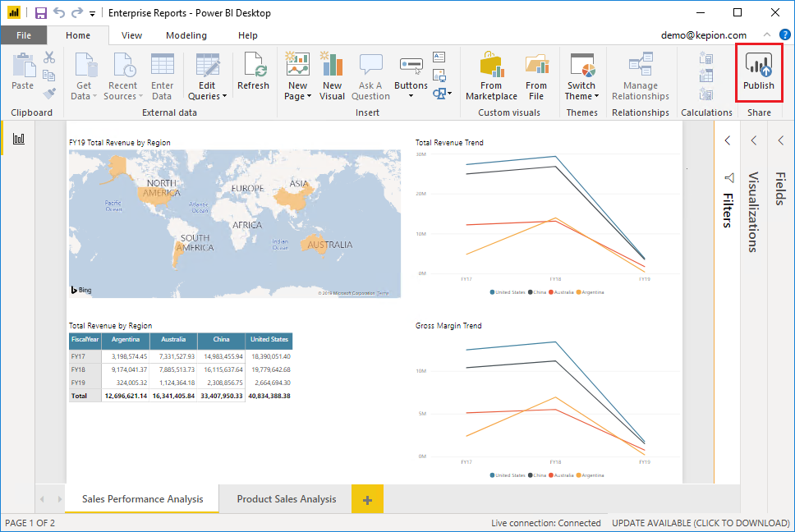Insert an Image via ribbon icon
Image resolution: width=795 pixels, height=532 pixels.
(x=439, y=76)
